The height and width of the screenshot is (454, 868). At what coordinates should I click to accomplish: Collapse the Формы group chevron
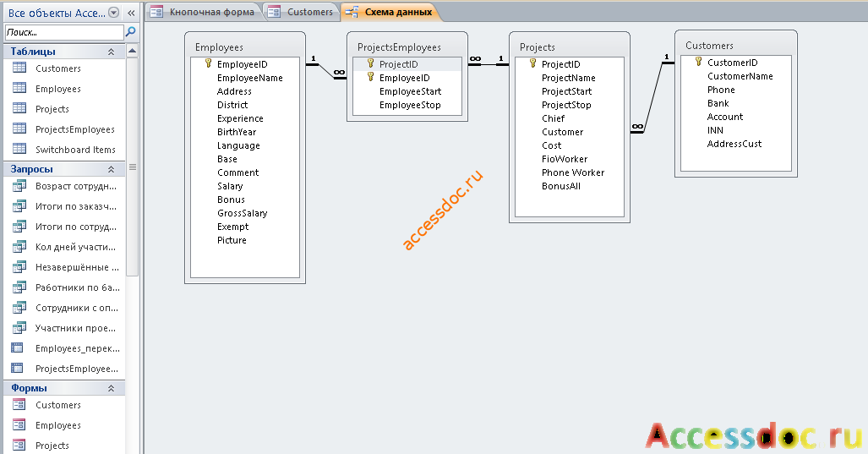click(x=111, y=388)
